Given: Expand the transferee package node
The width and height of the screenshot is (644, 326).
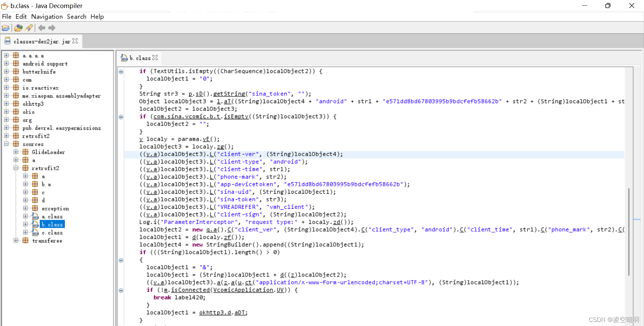Looking at the screenshot, I should 16,240.
